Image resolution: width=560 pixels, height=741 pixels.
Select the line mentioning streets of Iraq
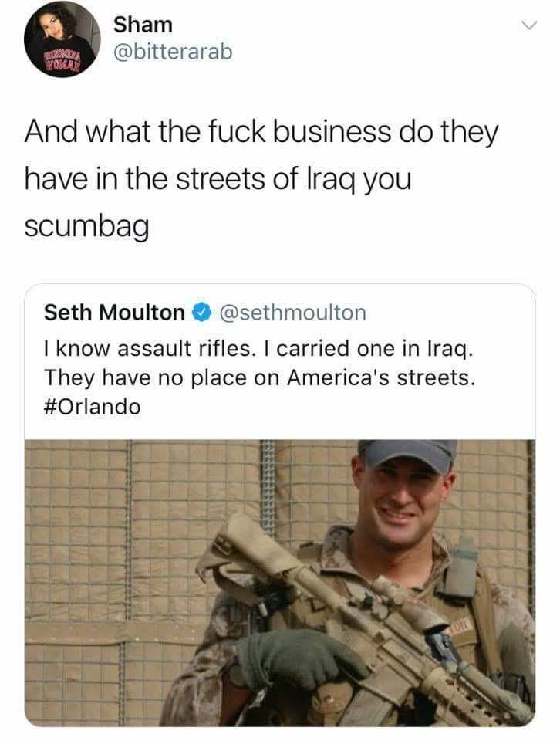(x=218, y=180)
